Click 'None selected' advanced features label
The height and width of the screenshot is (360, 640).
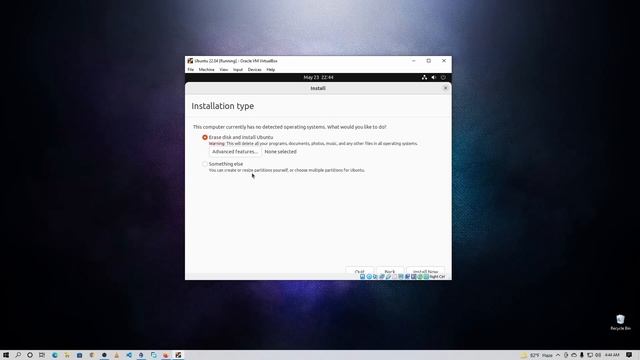[x=280, y=152]
